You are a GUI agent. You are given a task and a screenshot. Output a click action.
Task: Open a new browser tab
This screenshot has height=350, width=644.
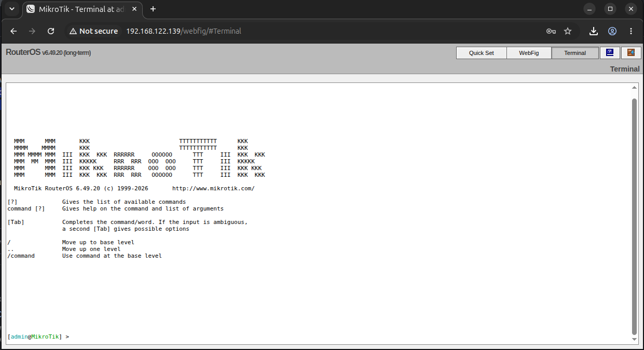point(153,9)
